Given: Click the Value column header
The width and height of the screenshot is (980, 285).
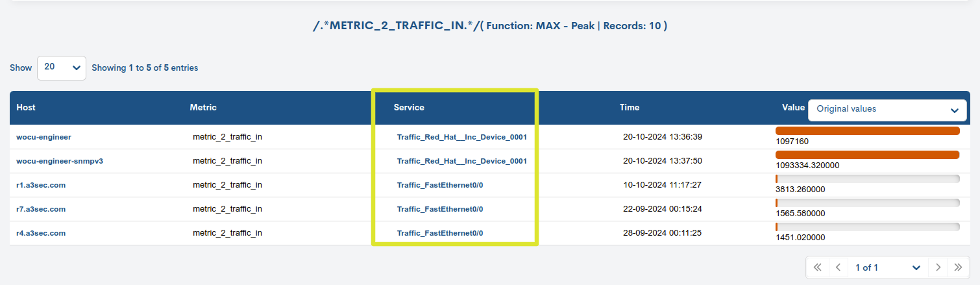Looking at the screenshot, I should pos(793,107).
